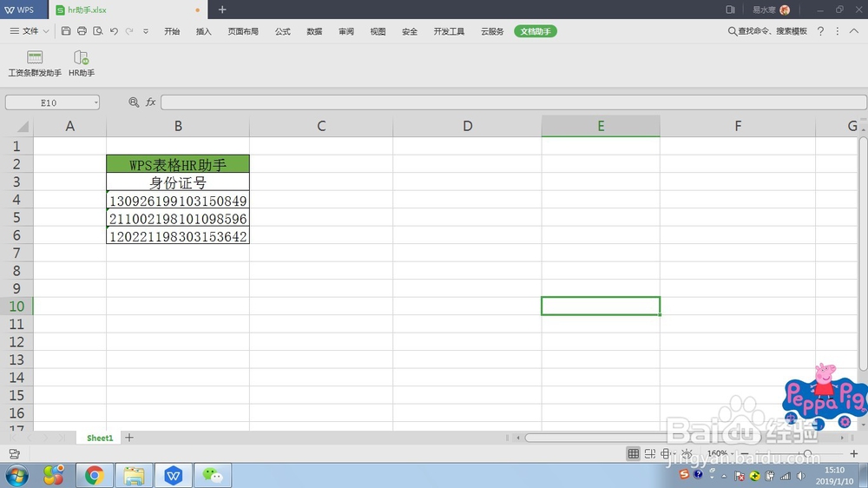Switch to the Sheet1 sheet tab
868x488 pixels.
tap(100, 438)
